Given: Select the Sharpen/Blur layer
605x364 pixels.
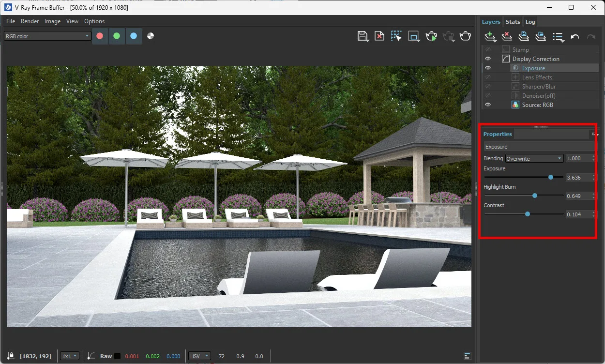Looking at the screenshot, I should click(539, 87).
